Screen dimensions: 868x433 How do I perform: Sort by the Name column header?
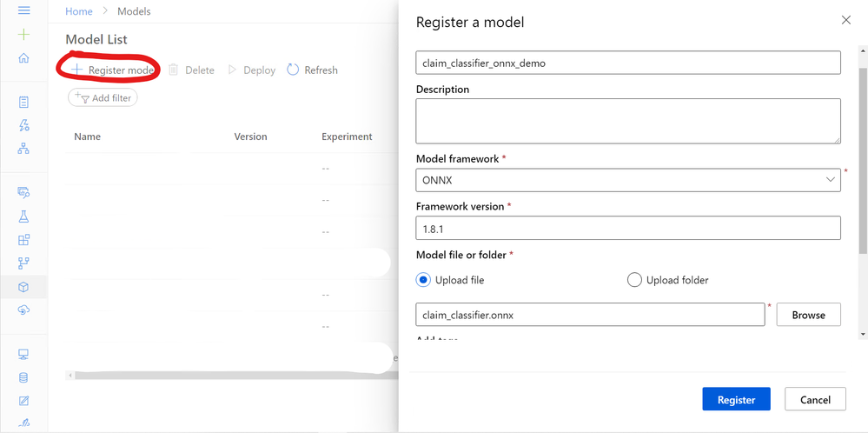(88, 137)
